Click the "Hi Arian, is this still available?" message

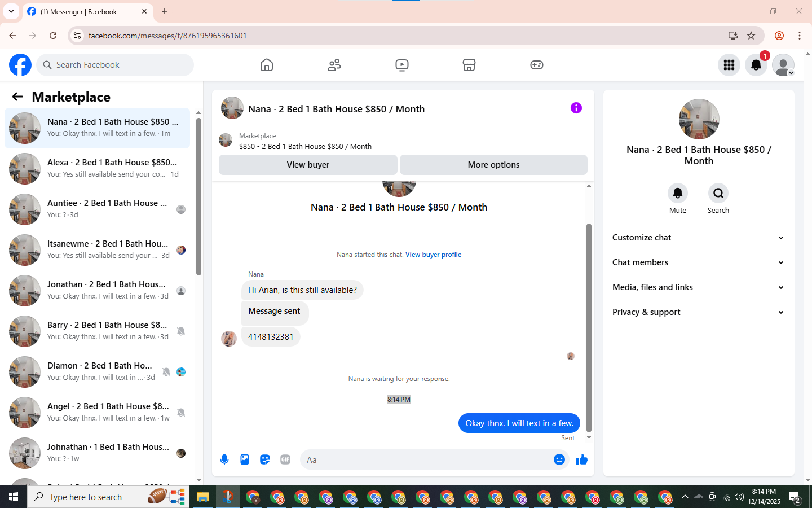point(302,290)
